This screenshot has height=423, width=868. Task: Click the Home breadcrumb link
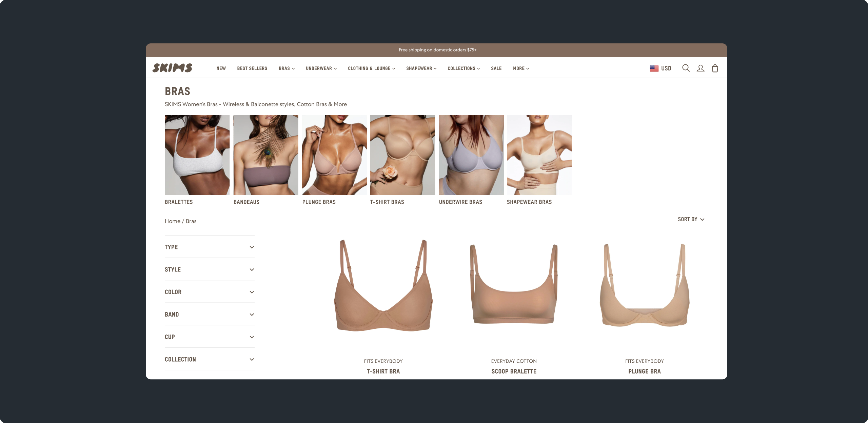tap(173, 221)
